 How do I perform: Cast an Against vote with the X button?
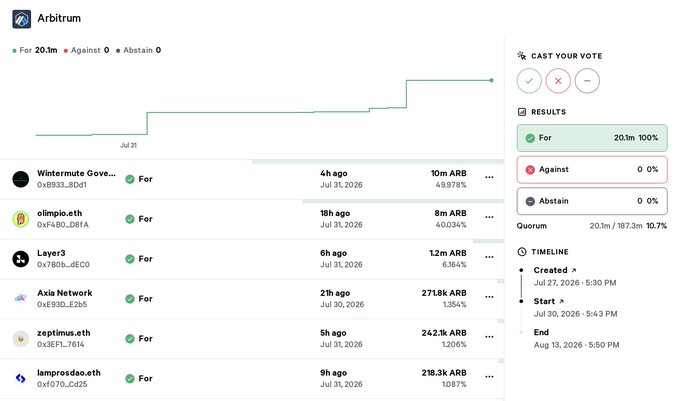[x=558, y=81]
